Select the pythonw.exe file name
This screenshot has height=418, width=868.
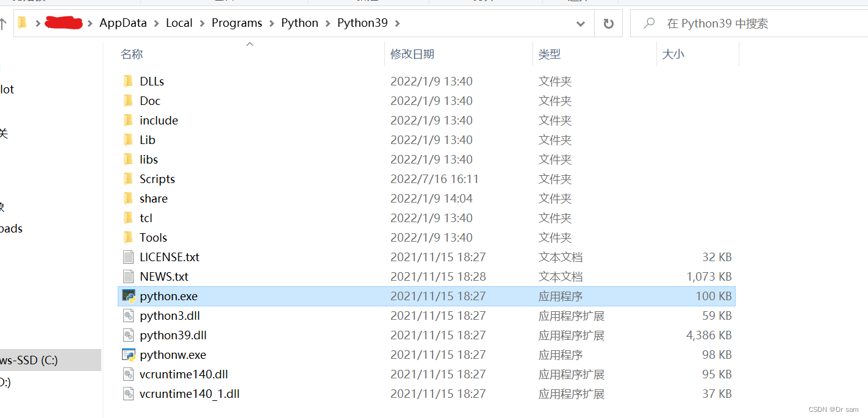tap(173, 355)
